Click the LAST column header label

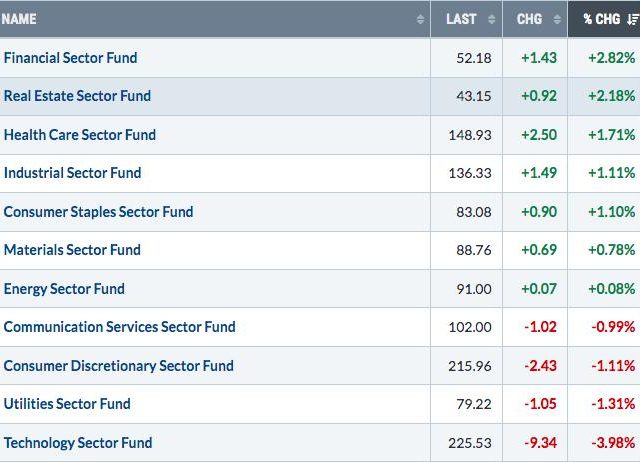[x=461, y=19]
